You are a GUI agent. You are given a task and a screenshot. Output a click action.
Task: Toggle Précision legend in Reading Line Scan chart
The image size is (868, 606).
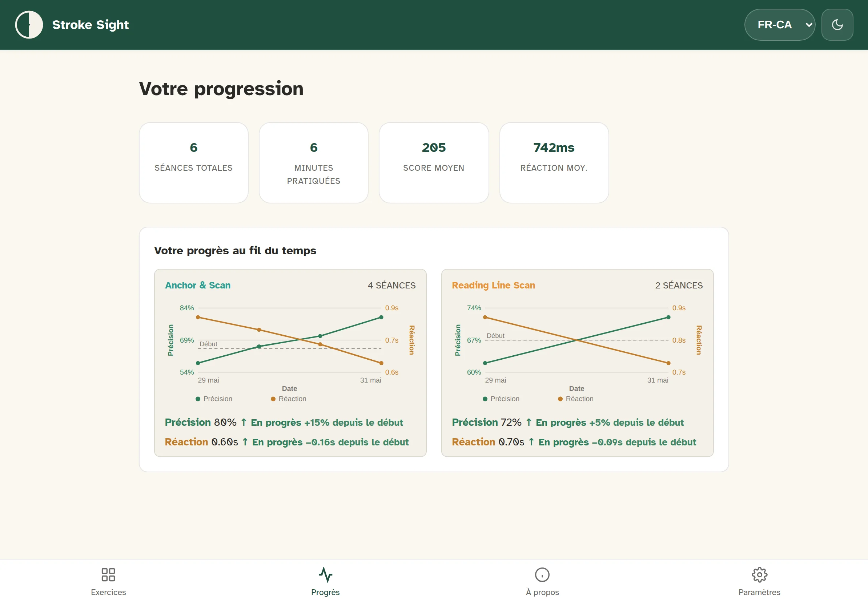[501, 399]
